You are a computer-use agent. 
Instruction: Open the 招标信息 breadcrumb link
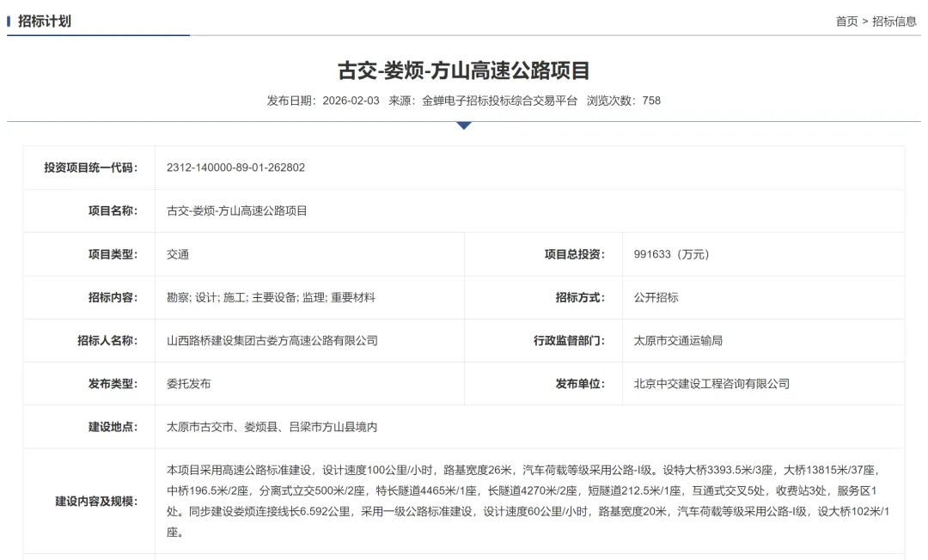(894, 21)
